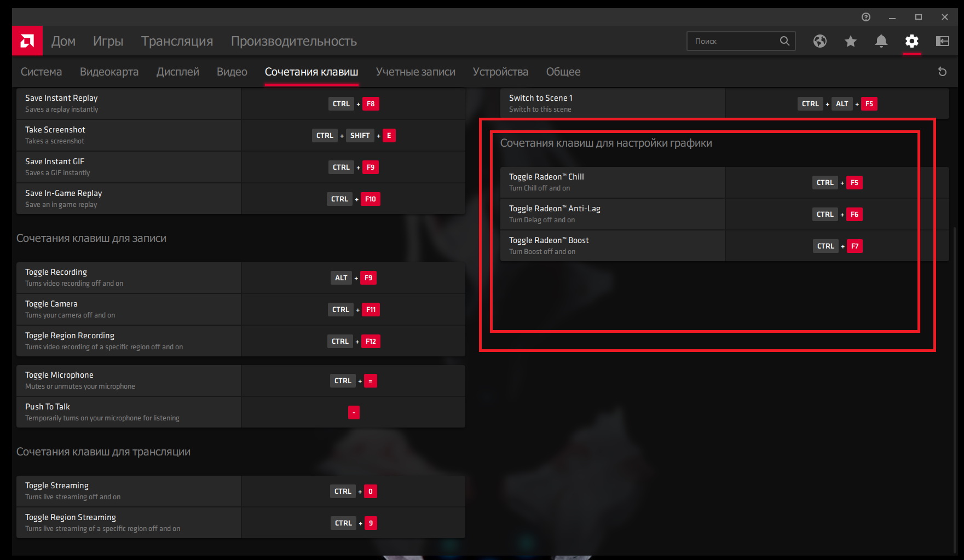Select the Видео settings tab
Viewport: 964px width, 560px height.
[x=232, y=72]
